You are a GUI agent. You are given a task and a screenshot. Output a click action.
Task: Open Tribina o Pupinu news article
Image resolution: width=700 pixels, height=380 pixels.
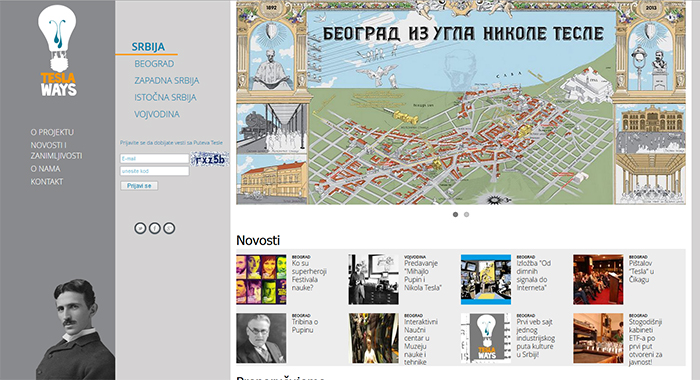[305, 326]
